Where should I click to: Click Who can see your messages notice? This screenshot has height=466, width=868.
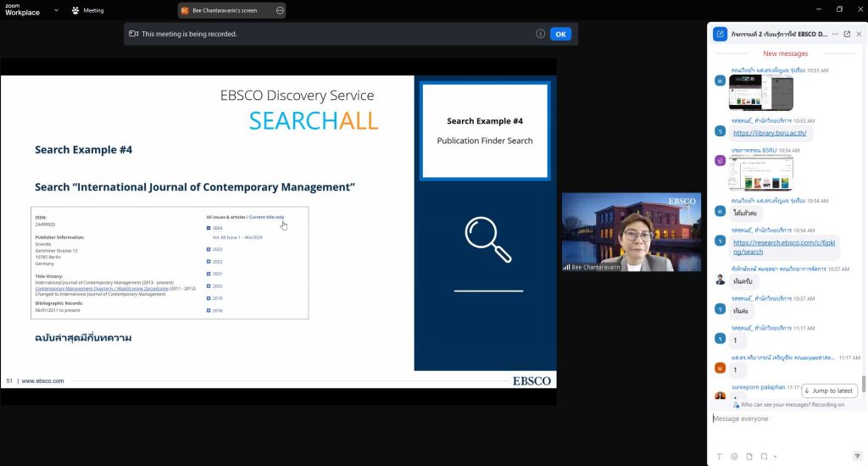[x=788, y=404]
